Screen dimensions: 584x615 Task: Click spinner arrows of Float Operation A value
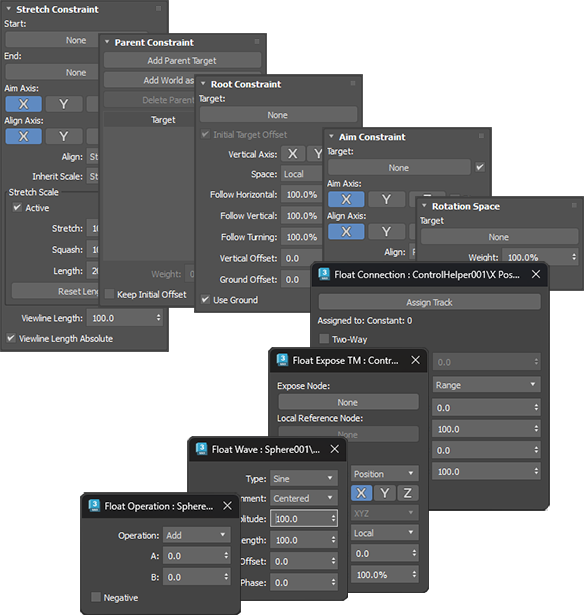226,555
